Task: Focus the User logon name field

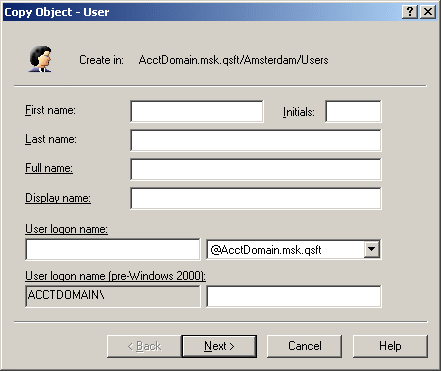Action: 113,249
